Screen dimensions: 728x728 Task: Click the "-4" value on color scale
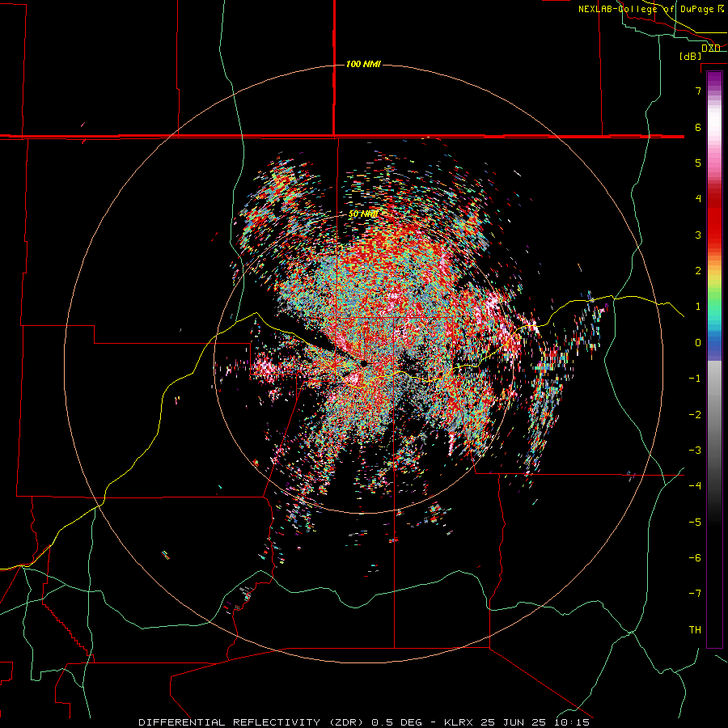tap(695, 485)
